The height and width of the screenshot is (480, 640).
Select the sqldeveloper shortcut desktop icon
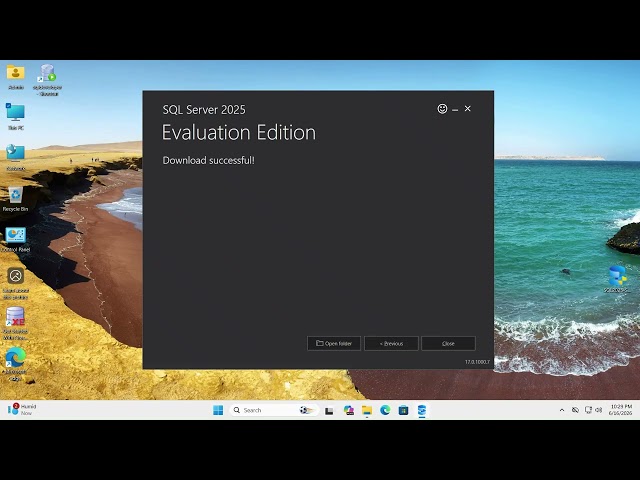coord(47,80)
